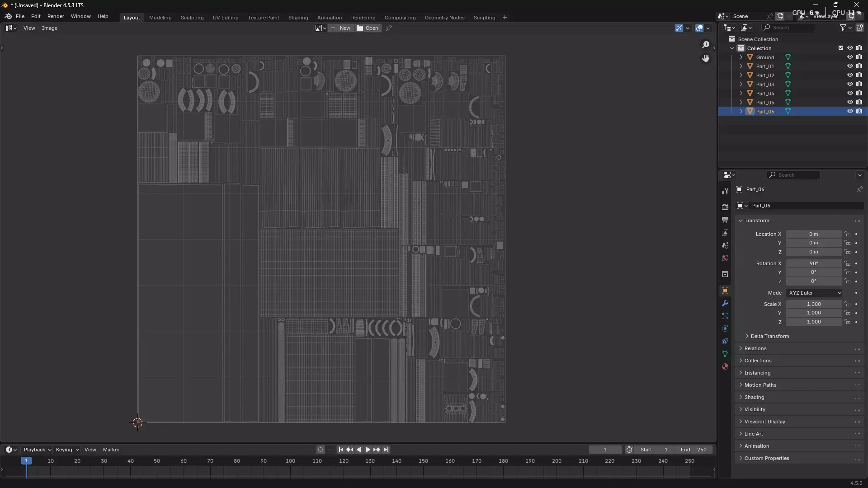Image resolution: width=868 pixels, height=488 pixels.
Task: Open the Physics properties tab
Action: tap(725, 328)
